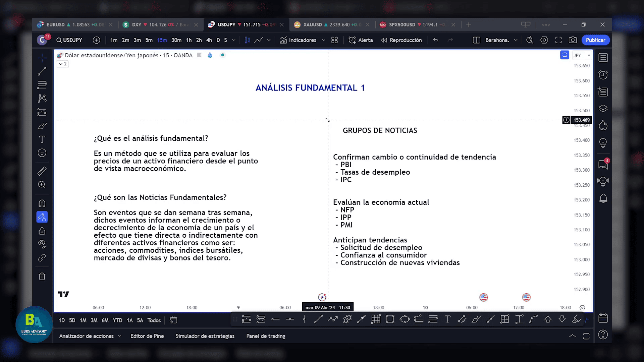The width and height of the screenshot is (644, 362).
Task: Toggle lock all drawings
Action: [x=42, y=231]
